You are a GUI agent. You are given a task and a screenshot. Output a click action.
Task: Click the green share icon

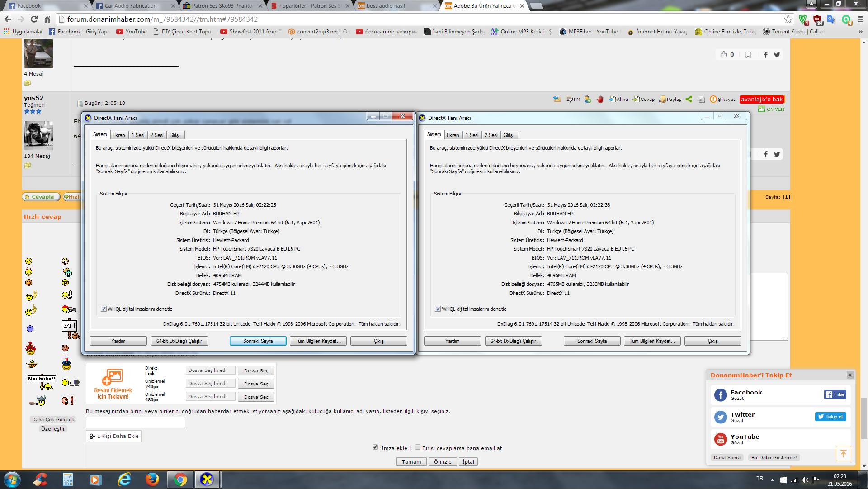(x=689, y=99)
